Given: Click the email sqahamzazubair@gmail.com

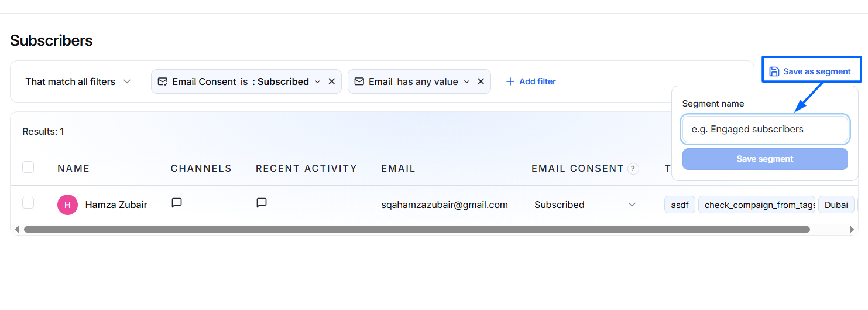Looking at the screenshot, I should 444,205.
